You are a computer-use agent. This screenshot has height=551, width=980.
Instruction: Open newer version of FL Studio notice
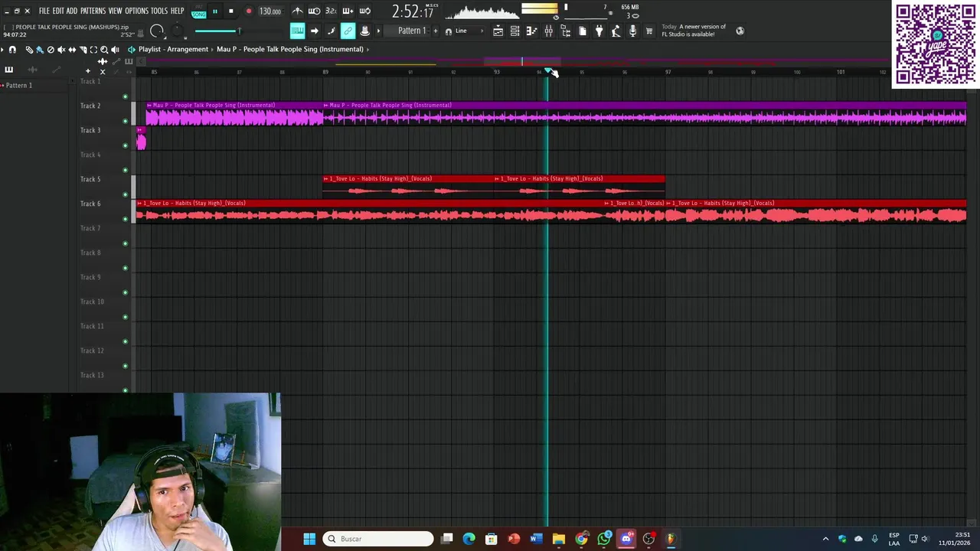click(694, 31)
